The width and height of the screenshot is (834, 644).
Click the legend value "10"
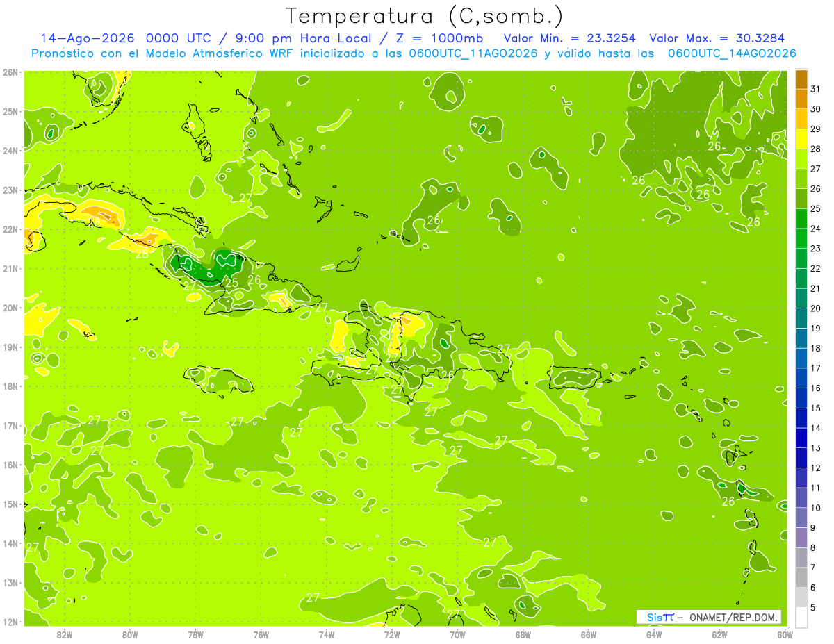(815, 508)
